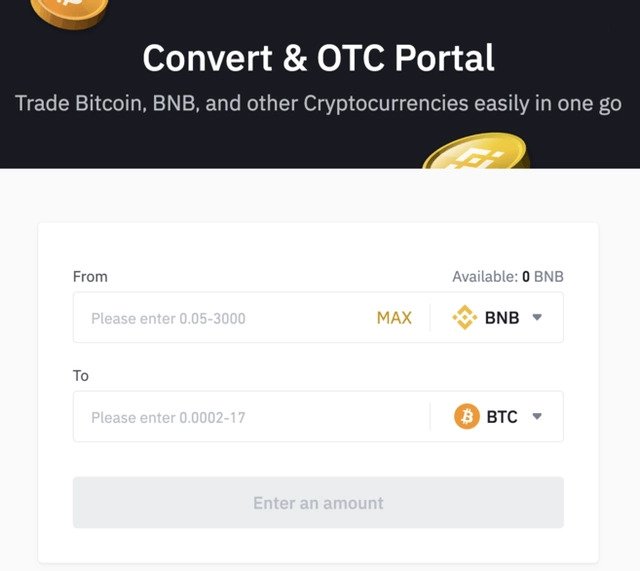Click the MAX amount button
This screenshot has width=640, height=571.
tap(394, 318)
